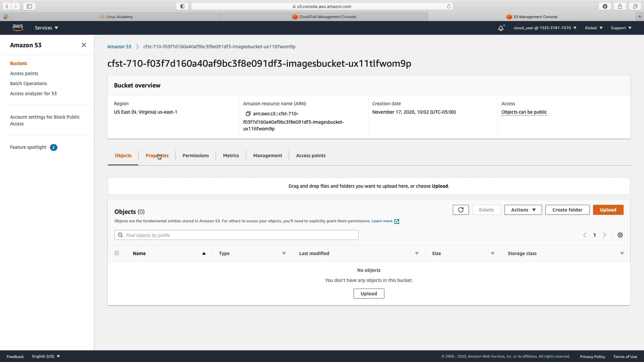Open the Privacy Policy footer link

point(592,356)
